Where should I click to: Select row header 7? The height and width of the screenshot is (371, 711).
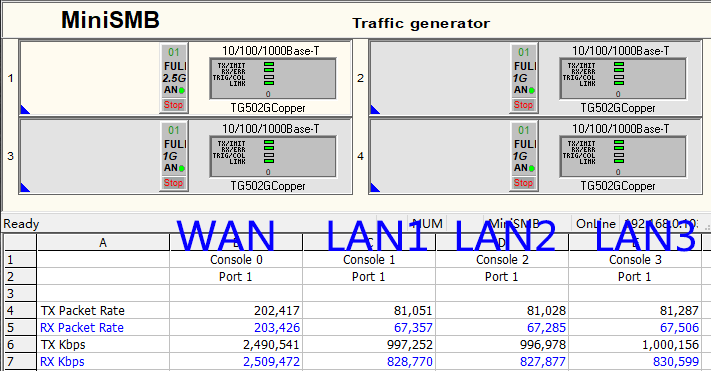click(20, 361)
